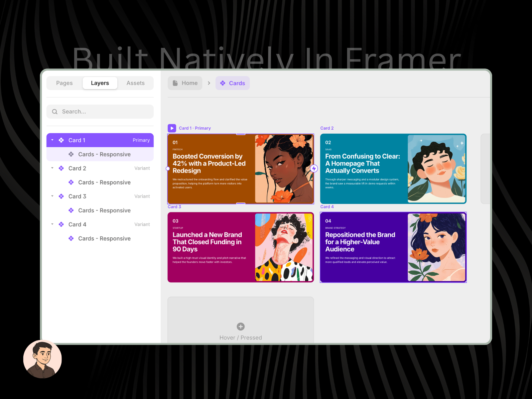532x399 pixels.
Task: Click the plus icon above Hover / Pressed
Action: click(241, 327)
